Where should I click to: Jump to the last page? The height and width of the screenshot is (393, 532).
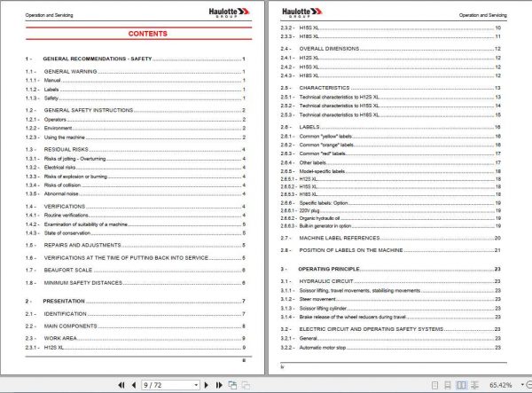point(219,385)
